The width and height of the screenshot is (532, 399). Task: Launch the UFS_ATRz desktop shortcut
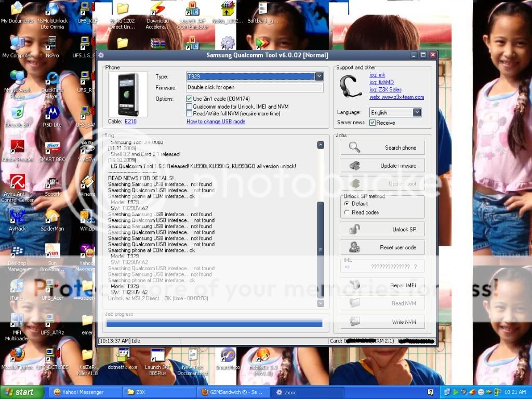point(52,325)
